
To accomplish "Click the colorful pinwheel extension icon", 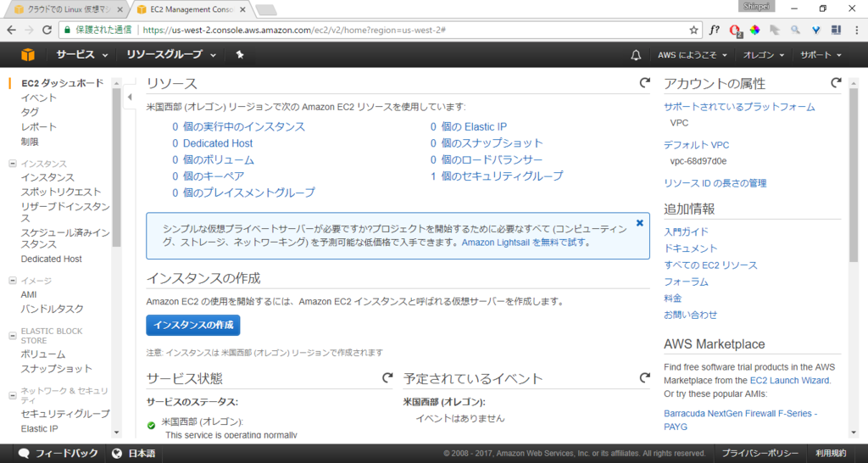I will [754, 30].
